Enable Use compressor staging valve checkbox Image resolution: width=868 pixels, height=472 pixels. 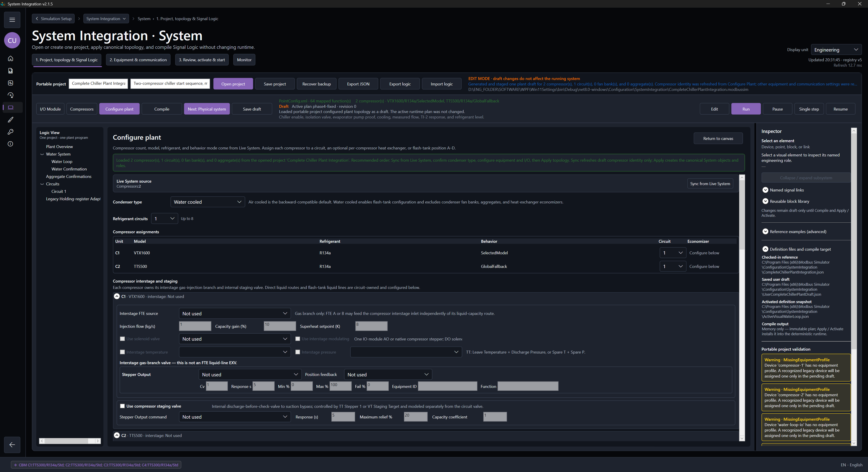(x=122, y=406)
